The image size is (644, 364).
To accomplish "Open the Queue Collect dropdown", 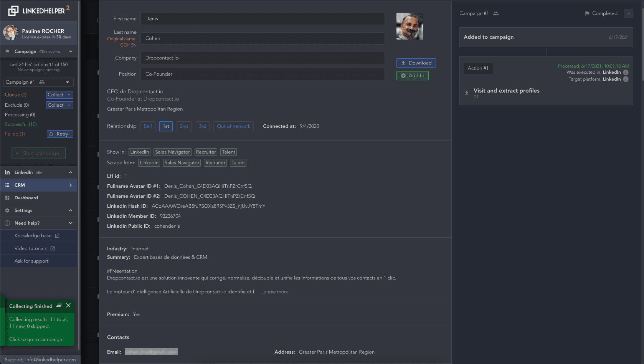I will [x=59, y=95].
